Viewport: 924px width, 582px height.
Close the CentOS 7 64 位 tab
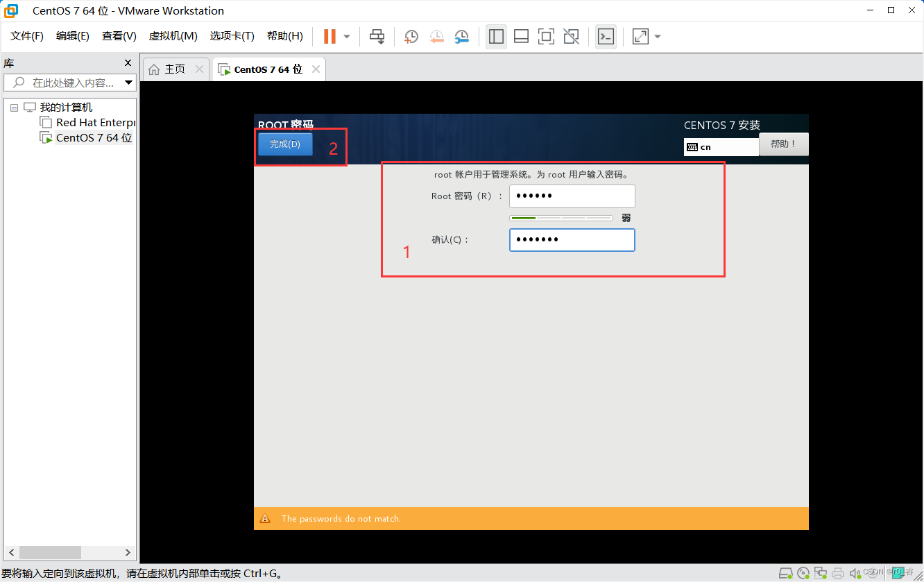pyautogui.click(x=316, y=69)
